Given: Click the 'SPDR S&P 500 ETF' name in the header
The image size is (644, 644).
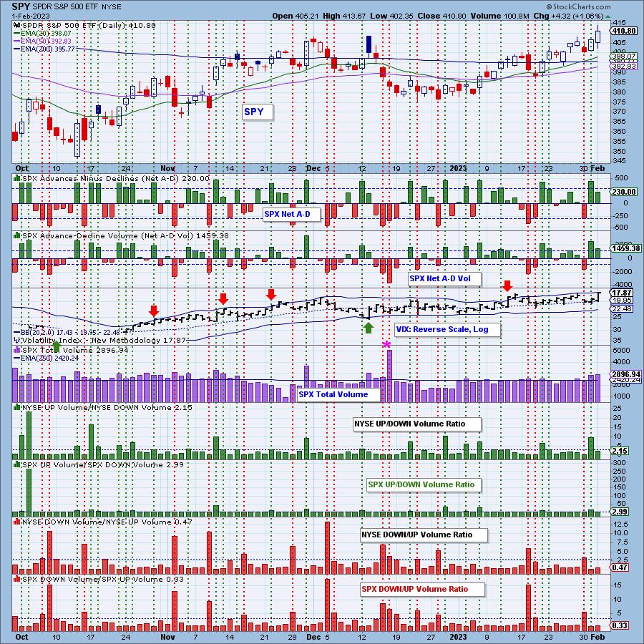Looking at the screenshot, I should pos(66,7).
